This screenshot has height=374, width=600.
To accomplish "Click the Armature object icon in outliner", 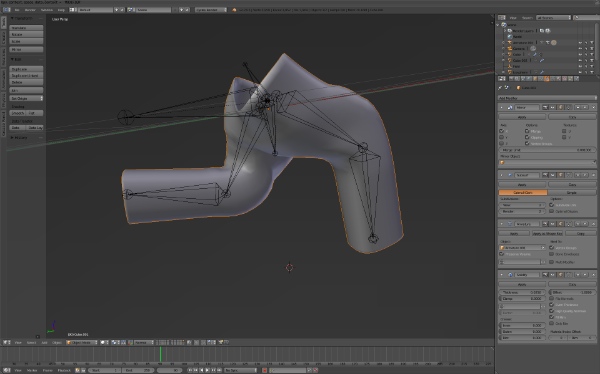I will coord(510,42).
